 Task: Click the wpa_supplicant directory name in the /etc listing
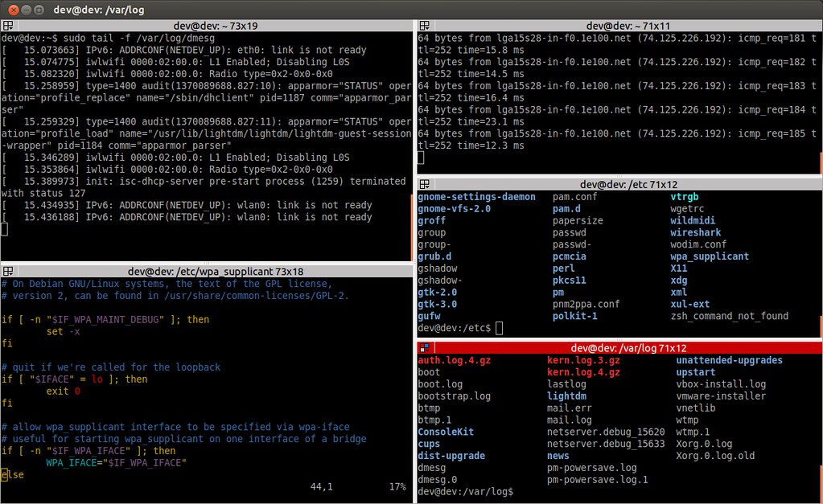(x=709, y=256)
